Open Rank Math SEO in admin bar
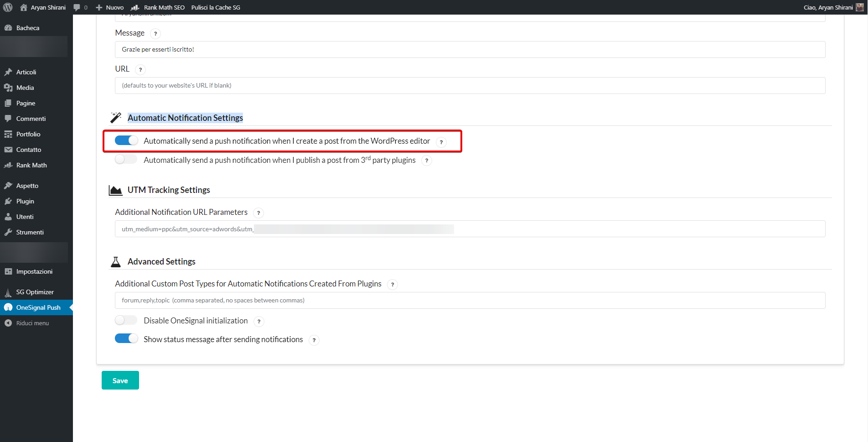Viewport: 868px width, 442px height. [157, 7]
